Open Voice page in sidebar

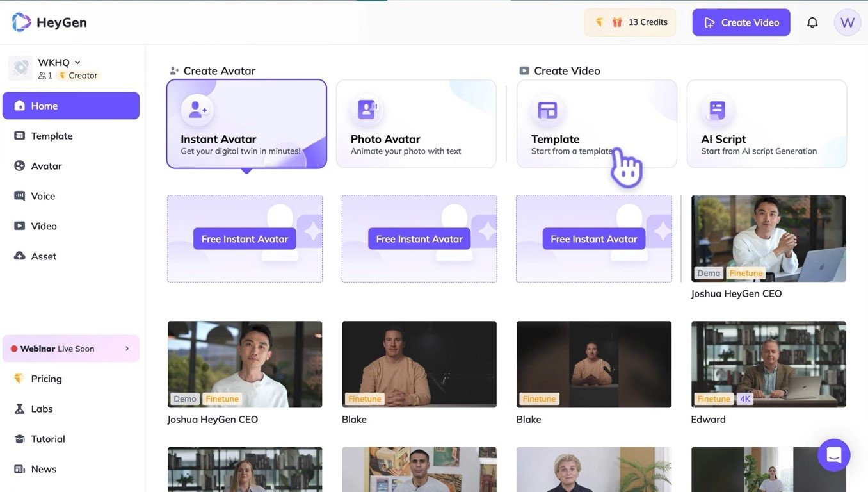pyautogui.click(x=71, y=196)
